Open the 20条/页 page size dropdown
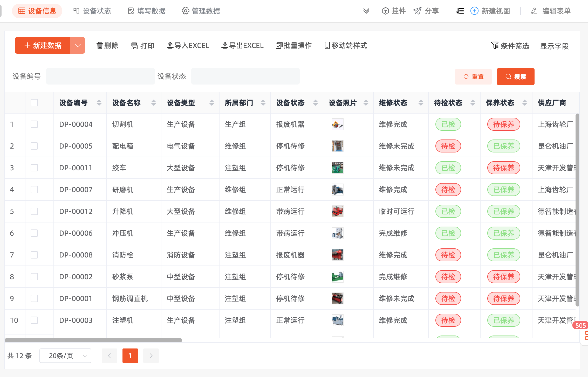This screenshot has height=377, width=588. tap(65, 355)
